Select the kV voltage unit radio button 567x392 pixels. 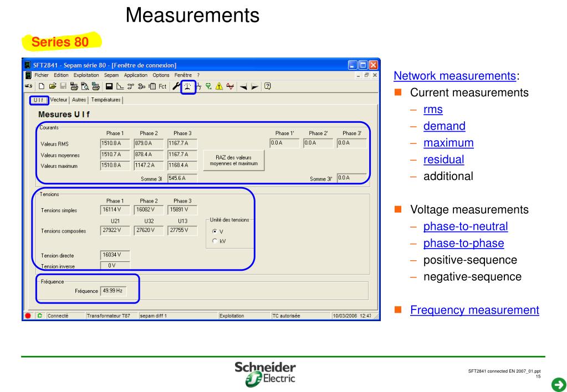coord(215,241)
